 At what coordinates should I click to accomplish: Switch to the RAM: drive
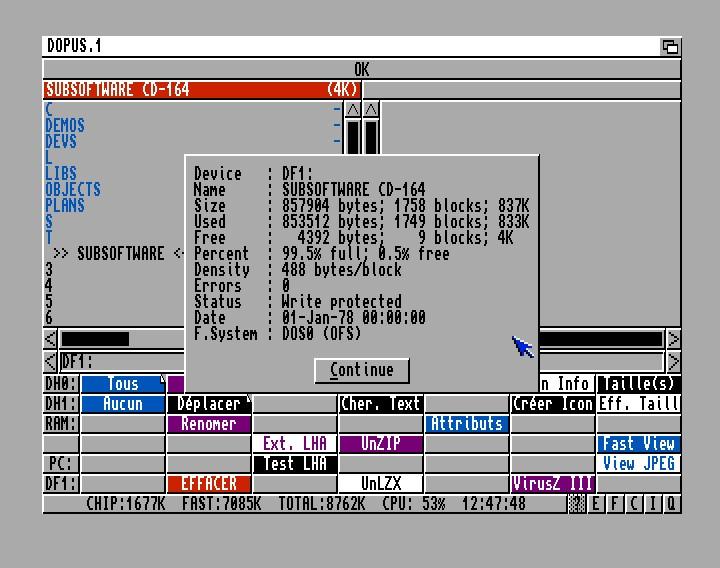tap(60, 424)
